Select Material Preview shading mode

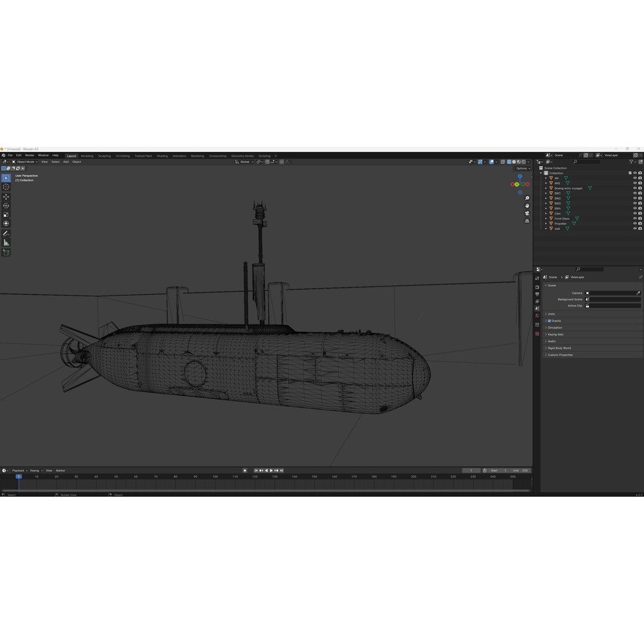point(518,162)
